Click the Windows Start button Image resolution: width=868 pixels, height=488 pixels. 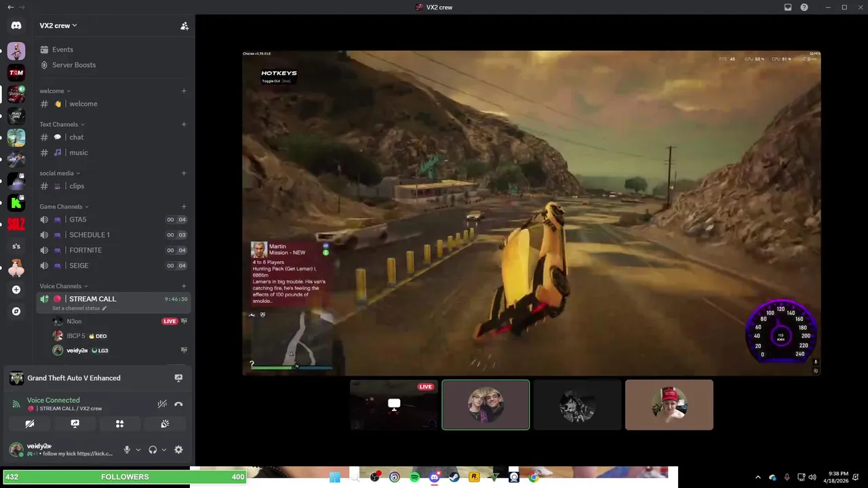coord(335,477)
